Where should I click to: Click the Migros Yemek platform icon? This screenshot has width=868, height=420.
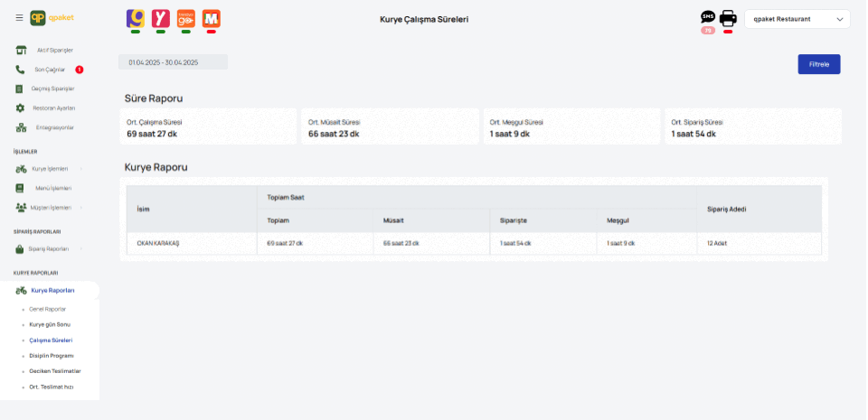(211, 18)
